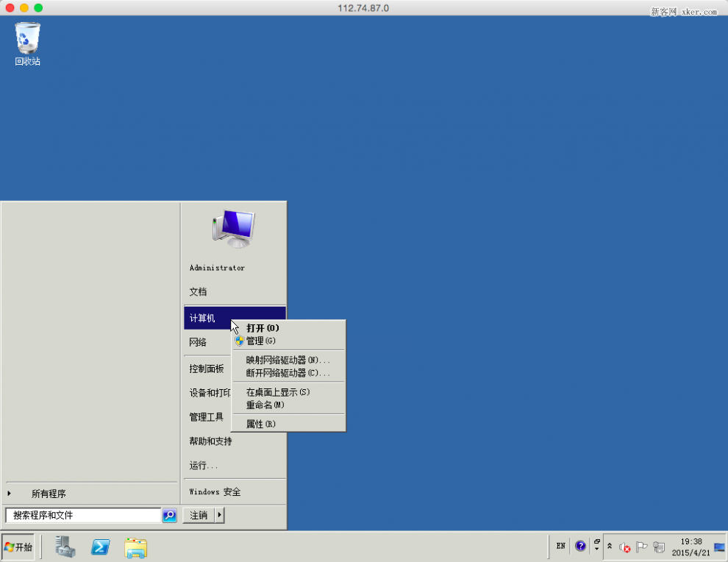Open 管理工具 in the Start menu
The height and width of the screenshot is (562, 728).
207,417
